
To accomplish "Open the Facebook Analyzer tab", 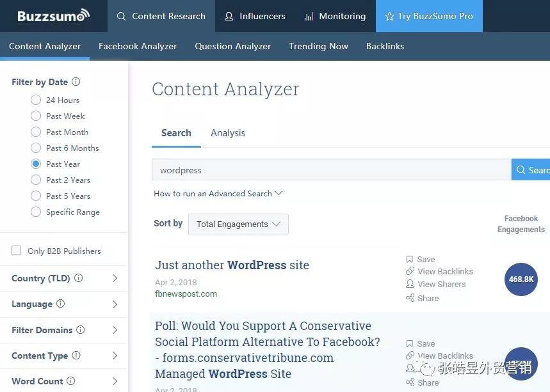I will coord(138,46).
